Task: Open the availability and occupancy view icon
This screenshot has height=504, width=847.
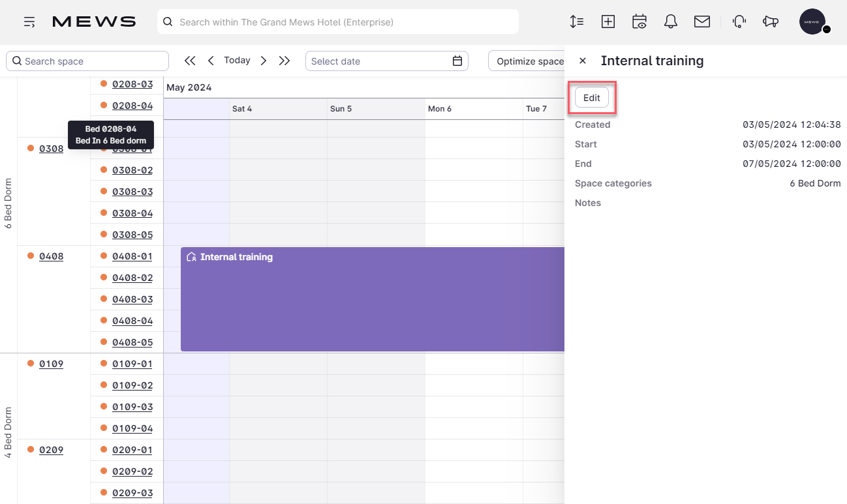Action: pyautogui.click(x=639, y=22)
